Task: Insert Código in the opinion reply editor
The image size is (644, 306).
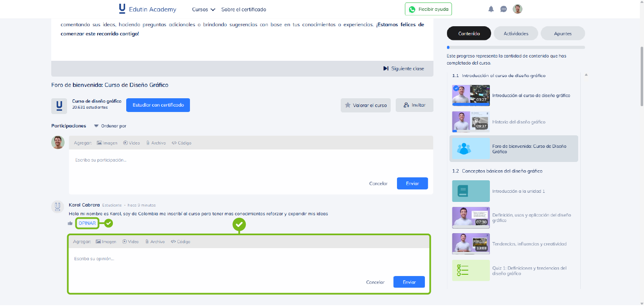Action: click(x=180, y=241)
